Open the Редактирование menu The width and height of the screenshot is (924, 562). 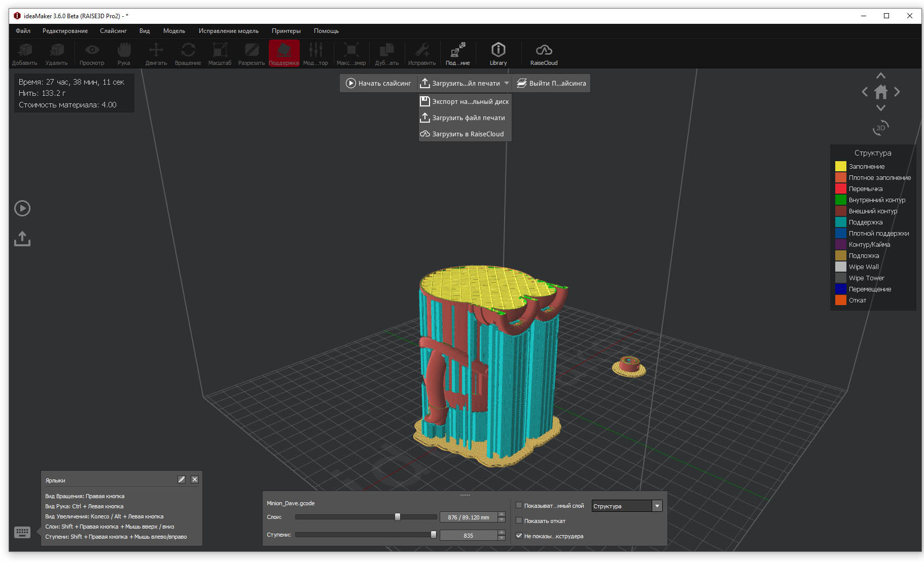coord(65,31)
